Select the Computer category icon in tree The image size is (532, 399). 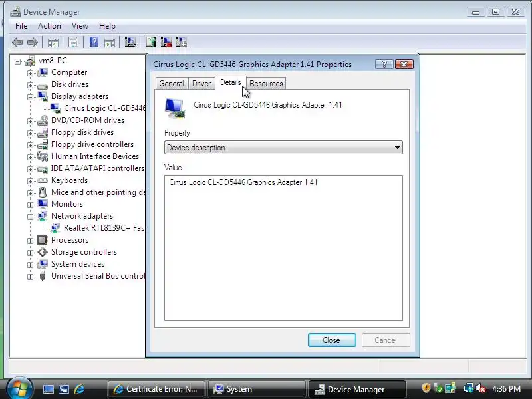coord(43,72)
